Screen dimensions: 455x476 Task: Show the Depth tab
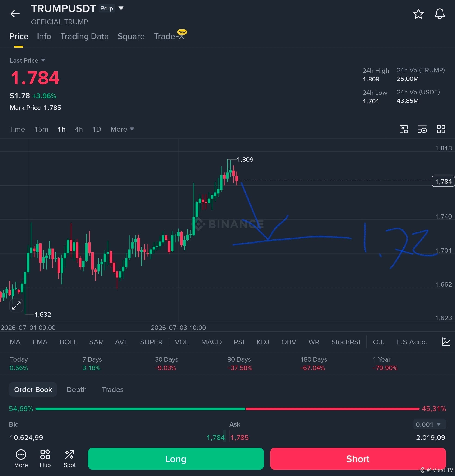pos(77,390)
